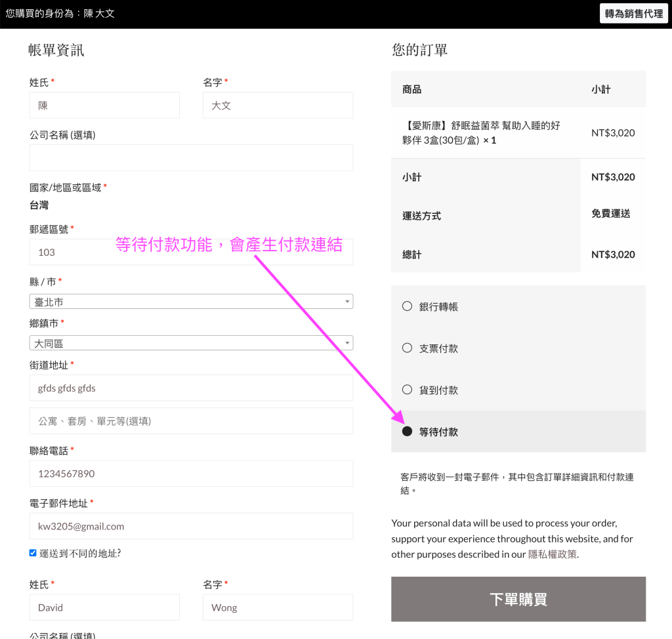Image resolution: width=672 pixels, height=639 pixels.
Task: Edit the 電子郵件地址 field with kw3205@gmail.com
Action: coord(191,526)
